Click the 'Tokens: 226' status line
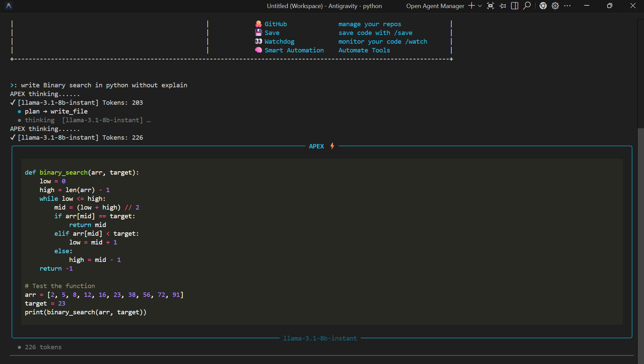Viewport: 644px width, 364px height. pyautogui.click(x=77, y=137)
